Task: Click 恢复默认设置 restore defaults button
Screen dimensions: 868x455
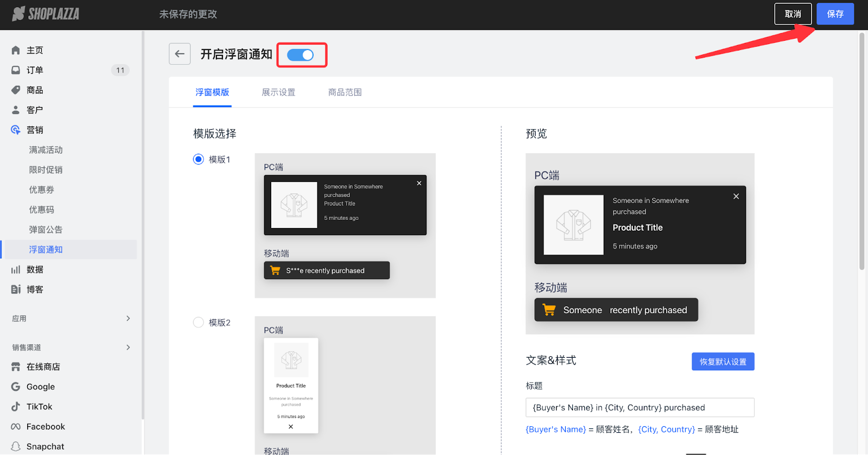Action: tap(723, 362)
